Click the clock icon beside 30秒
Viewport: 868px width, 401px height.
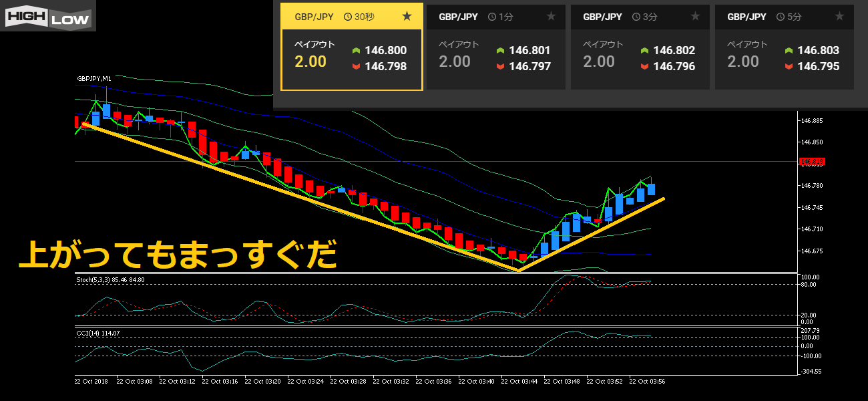[347, 17]
